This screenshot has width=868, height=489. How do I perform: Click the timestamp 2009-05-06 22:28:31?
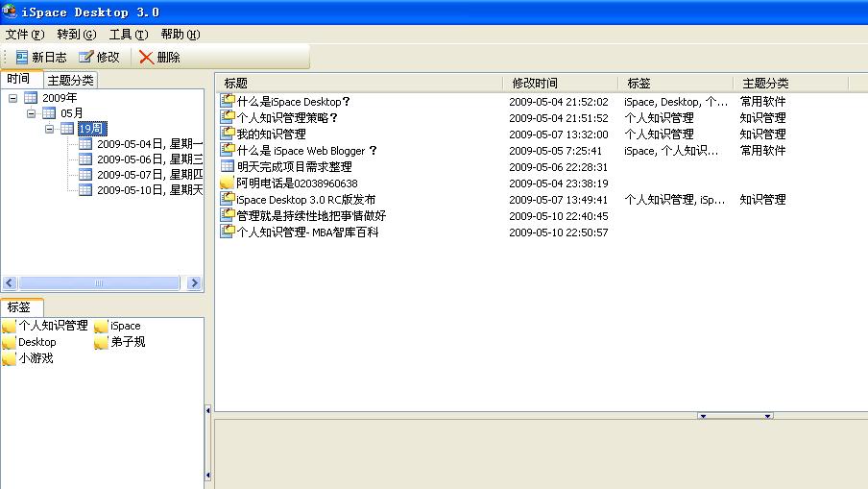pos(559,167)
